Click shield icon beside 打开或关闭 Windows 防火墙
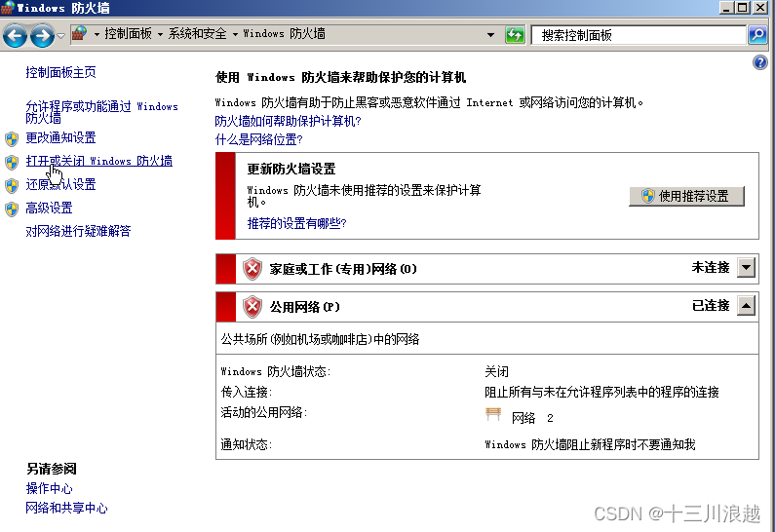This screenshot has width=775, height=532. tap(12, 162)
